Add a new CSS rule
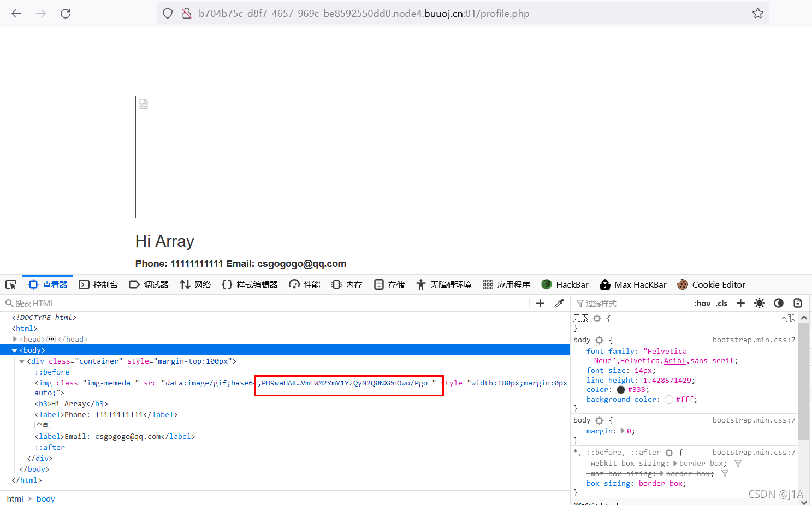812x505 pixels. (x=740, y=303)
